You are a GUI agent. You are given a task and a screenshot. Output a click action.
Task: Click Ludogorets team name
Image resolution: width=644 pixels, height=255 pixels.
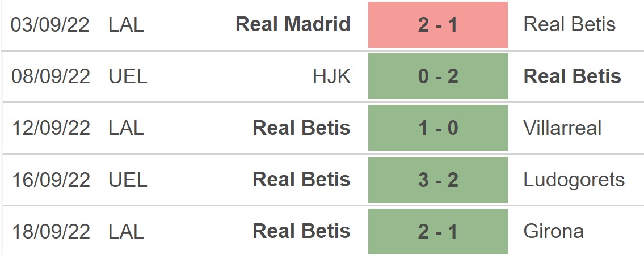coord(574,180)
